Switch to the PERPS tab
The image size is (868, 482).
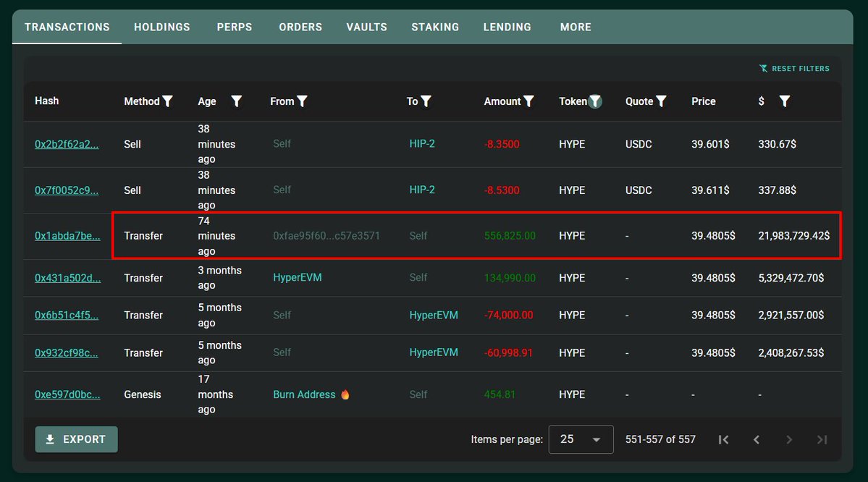click(235, 27)
